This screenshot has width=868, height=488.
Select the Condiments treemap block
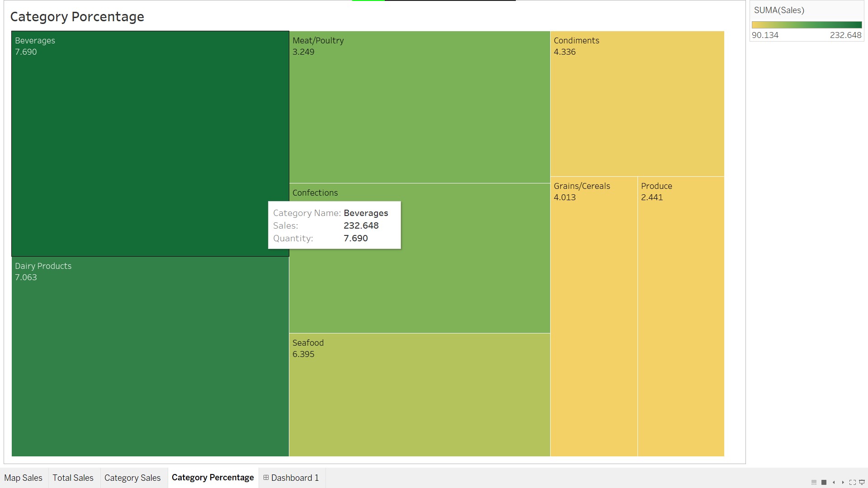pos(637,104)
